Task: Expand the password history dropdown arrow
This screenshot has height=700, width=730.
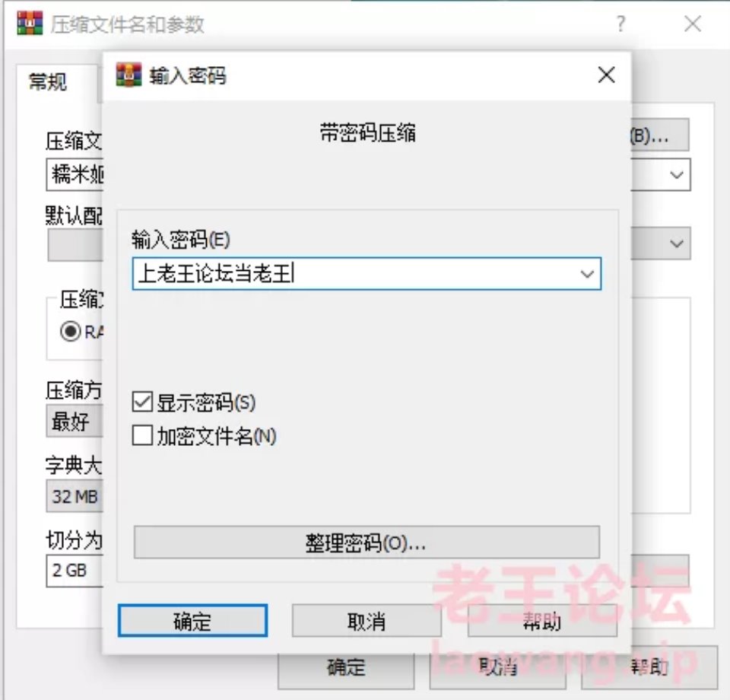Action: coord(587,274)
